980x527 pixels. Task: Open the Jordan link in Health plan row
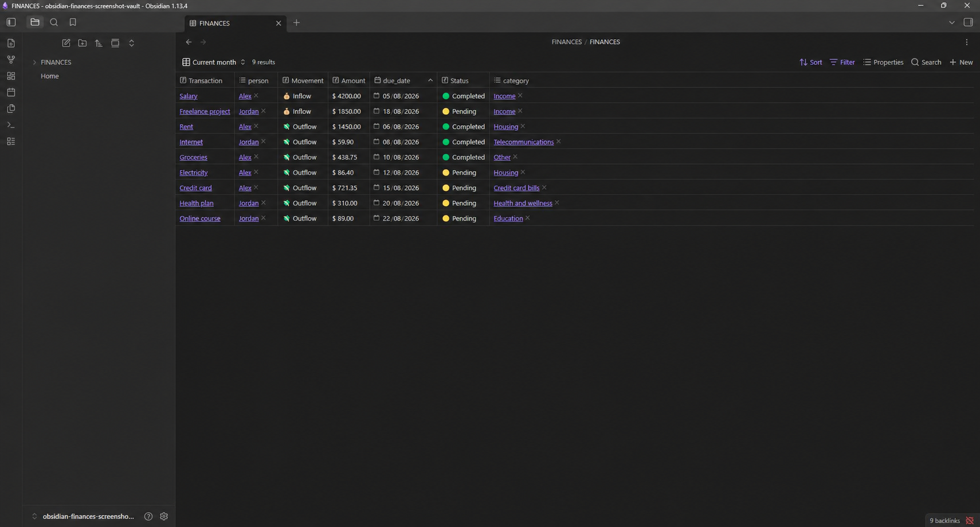pyautogui.click(x=249, y=204)
